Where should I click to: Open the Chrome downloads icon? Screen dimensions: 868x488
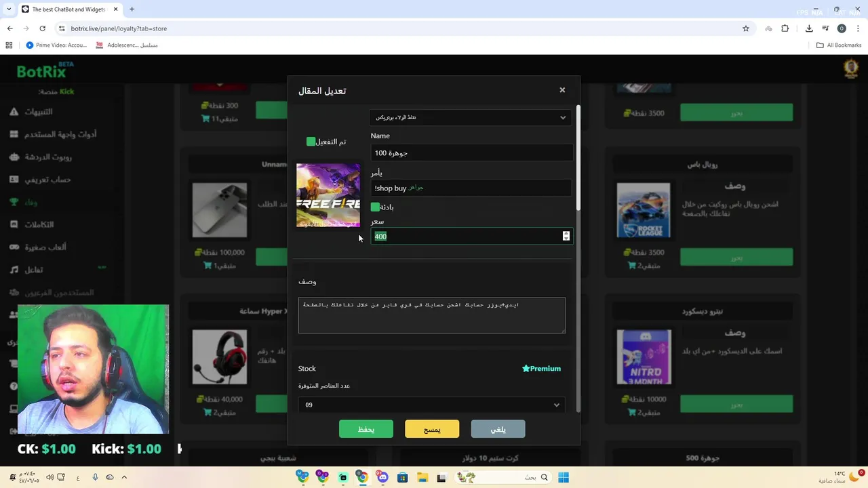(x=809, y=28)
